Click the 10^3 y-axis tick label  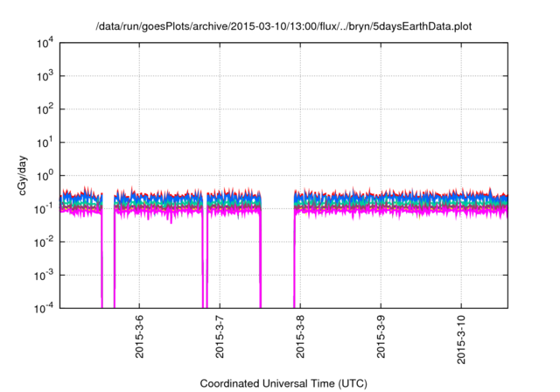click(45, 76)
